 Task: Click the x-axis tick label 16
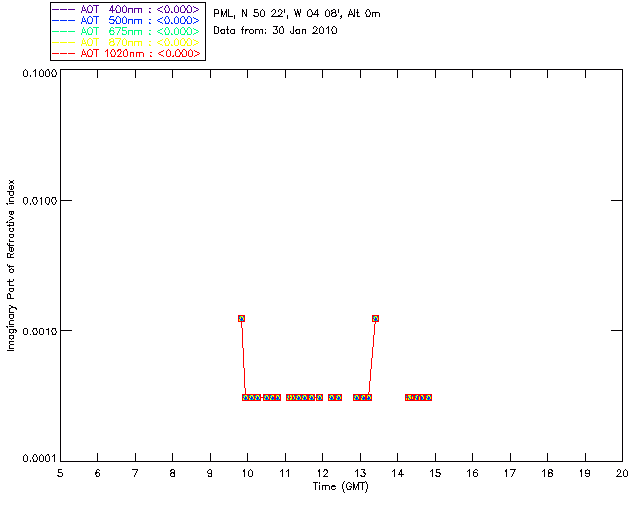click(473, 473)
